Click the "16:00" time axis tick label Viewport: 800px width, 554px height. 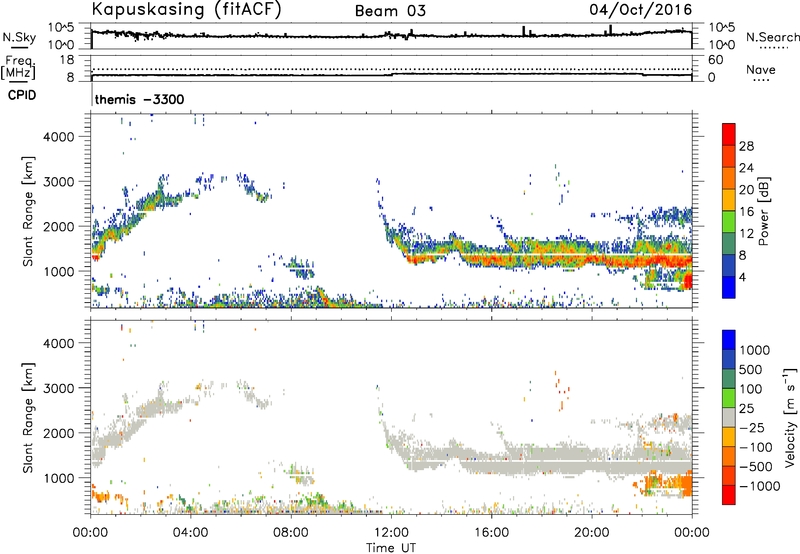pyautogui.click(x=491, y=533)
